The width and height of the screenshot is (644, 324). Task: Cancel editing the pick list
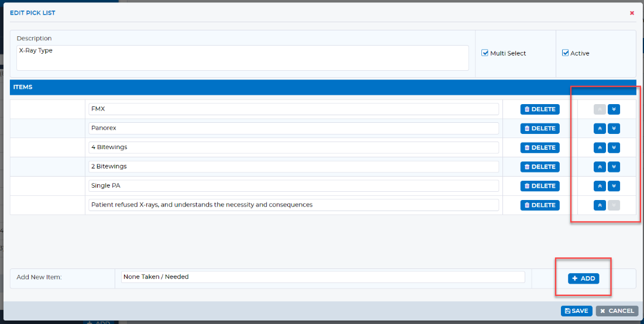617,311
